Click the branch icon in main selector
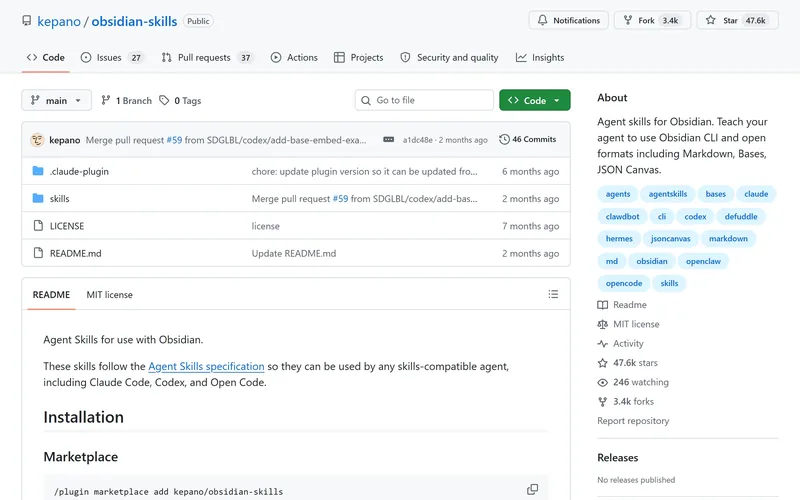This screenshot has height=500, width=800. (x=35, y=100)
